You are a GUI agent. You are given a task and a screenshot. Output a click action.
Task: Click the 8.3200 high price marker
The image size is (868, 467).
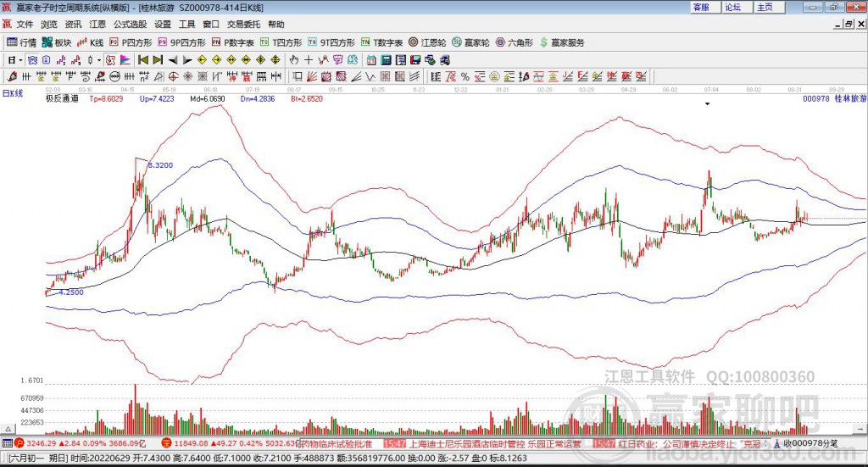160,165
